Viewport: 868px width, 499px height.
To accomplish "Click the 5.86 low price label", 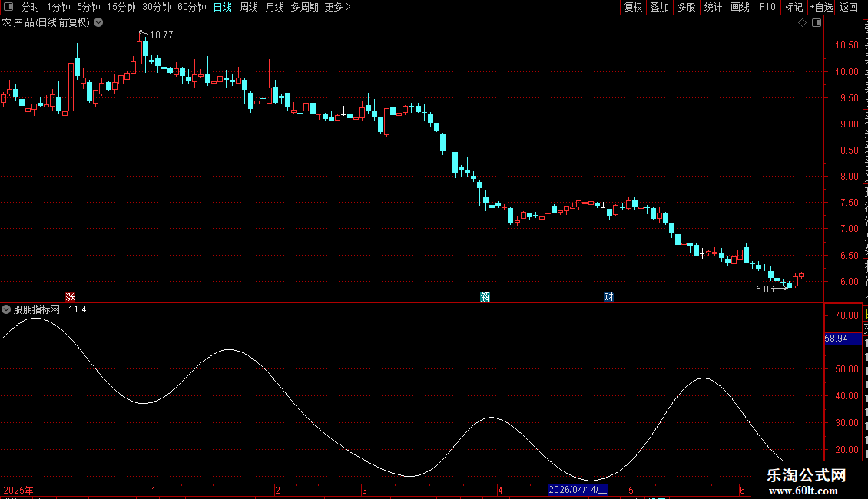I will point(764,289).
